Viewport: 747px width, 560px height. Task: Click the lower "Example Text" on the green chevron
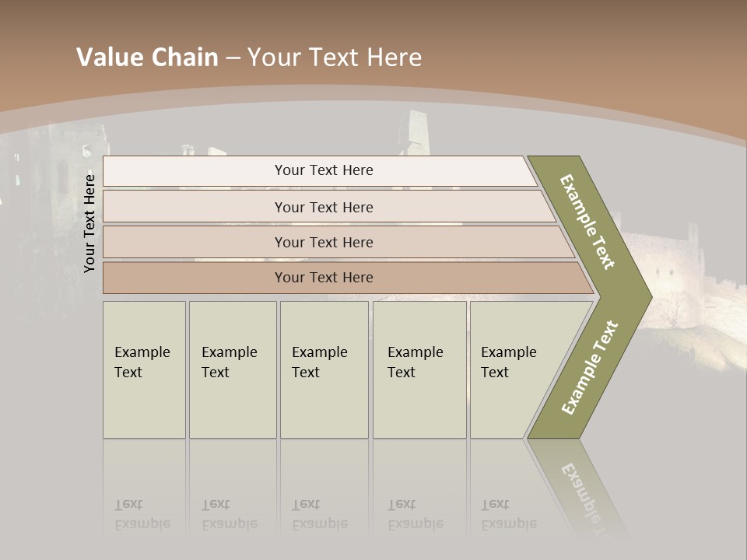[x=590, y=367]
